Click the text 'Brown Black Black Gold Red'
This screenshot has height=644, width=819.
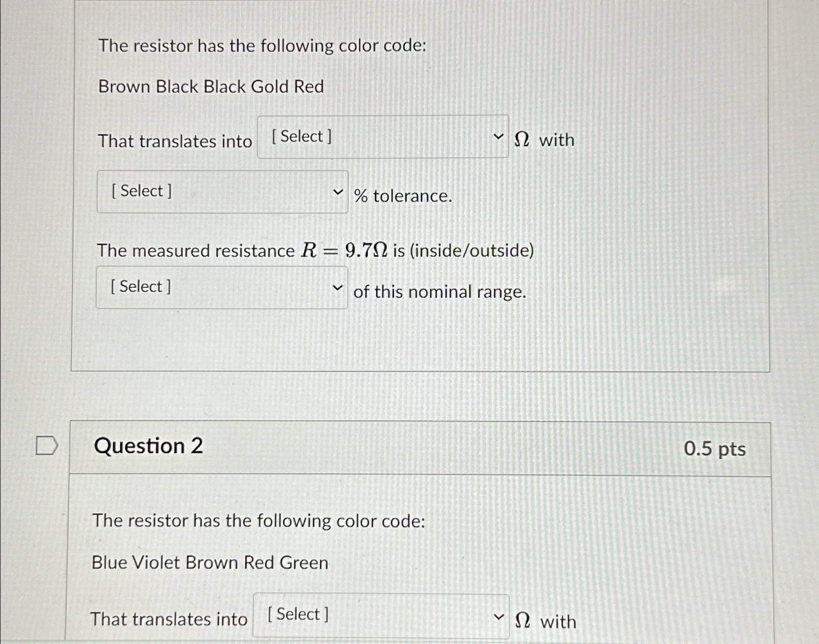coord(210,87)
